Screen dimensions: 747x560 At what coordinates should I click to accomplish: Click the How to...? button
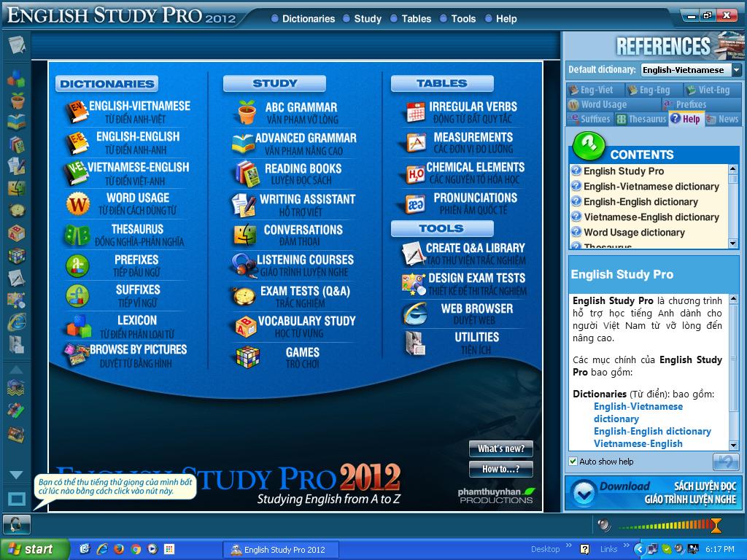(500, 469)
